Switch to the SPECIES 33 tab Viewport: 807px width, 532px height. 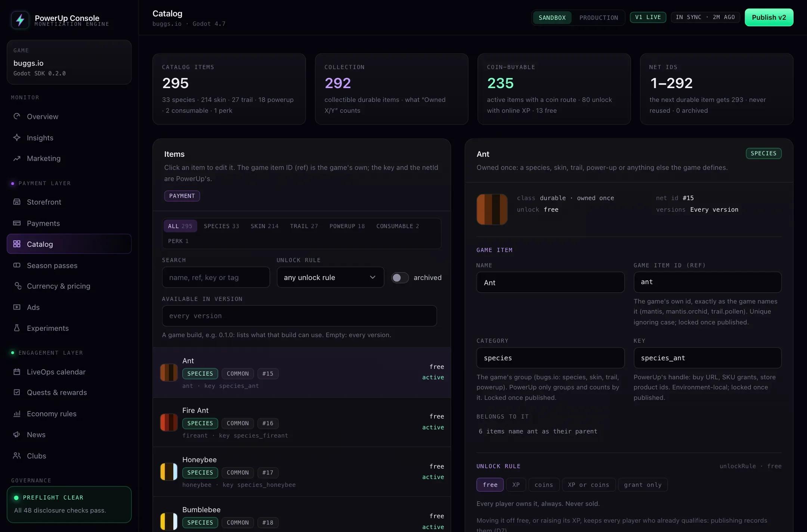(222, 226)
